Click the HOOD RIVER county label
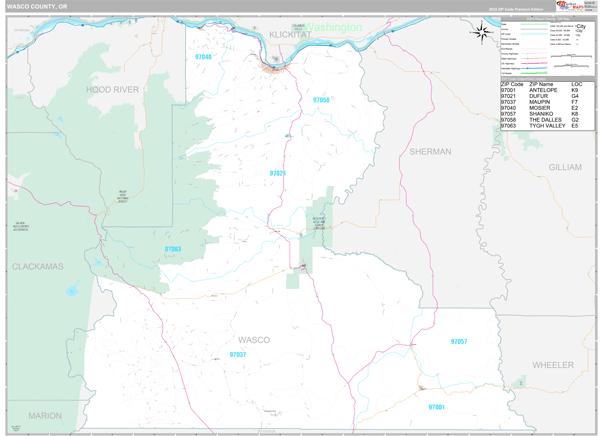Screen dimensions: 600x436 (112, 90)
